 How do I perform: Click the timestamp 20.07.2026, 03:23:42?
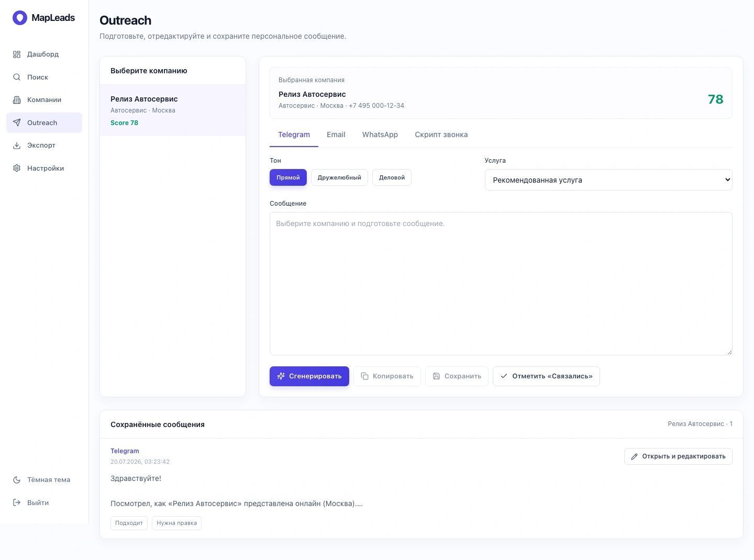pyautogui.click(x=140, y=462)
